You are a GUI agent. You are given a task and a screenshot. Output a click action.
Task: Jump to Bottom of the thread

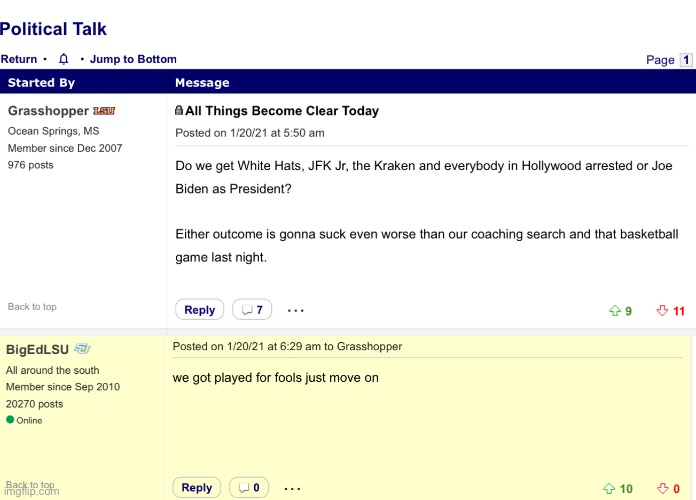(133, 59)
